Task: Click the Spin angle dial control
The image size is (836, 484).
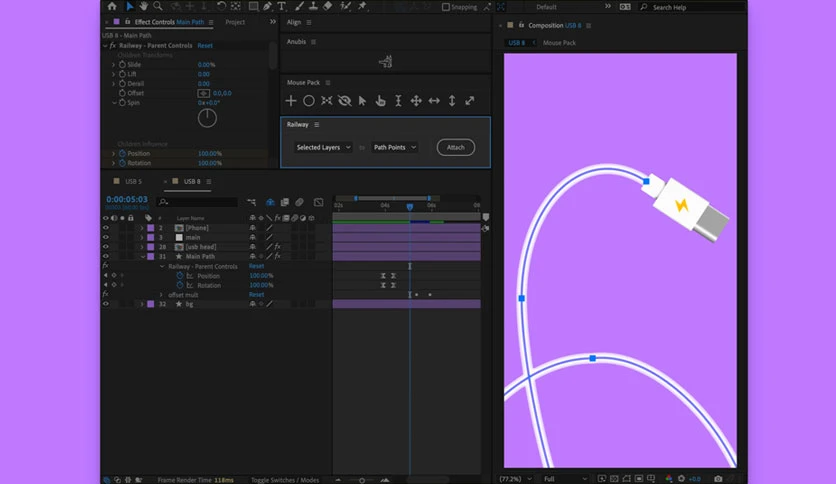Action: [x=207, y=118]
